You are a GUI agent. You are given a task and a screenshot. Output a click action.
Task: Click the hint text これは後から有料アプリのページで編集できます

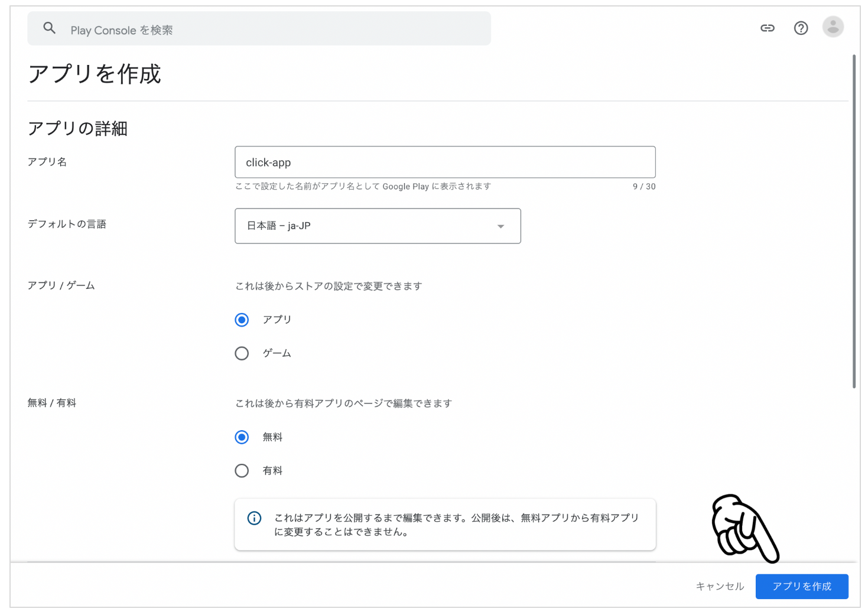(x=343, y=404)
